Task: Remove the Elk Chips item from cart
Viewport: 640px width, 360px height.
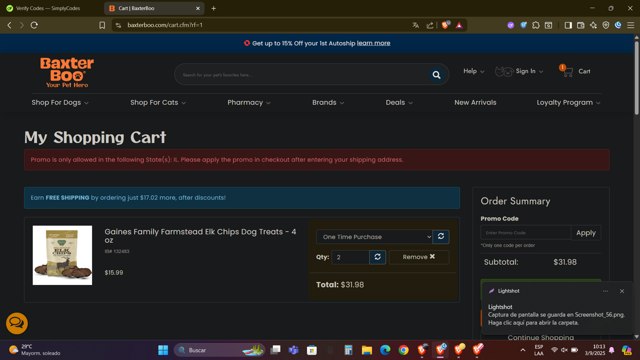Action: click(x=419, y=257)
